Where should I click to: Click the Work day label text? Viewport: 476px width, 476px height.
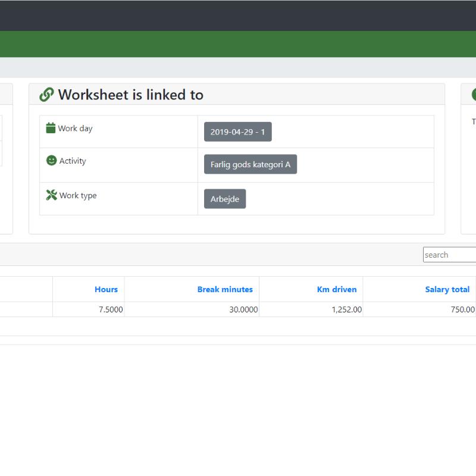pos(75,128)
